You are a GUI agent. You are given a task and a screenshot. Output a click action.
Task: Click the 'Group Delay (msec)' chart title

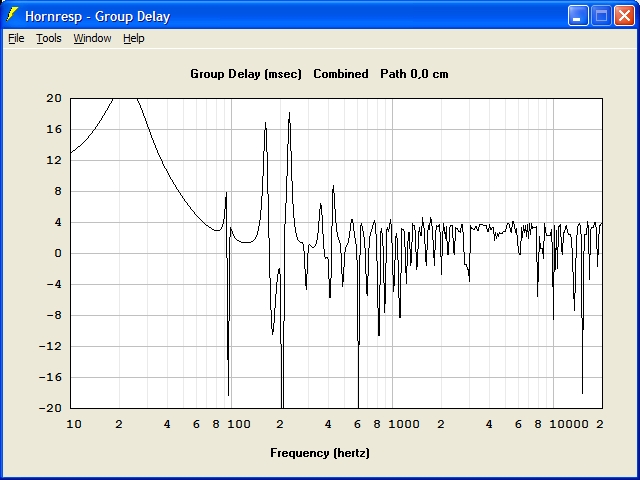pos(246,74)
